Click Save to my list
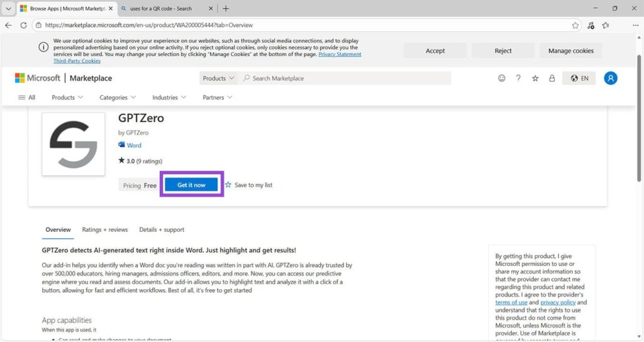 point(249,185)
